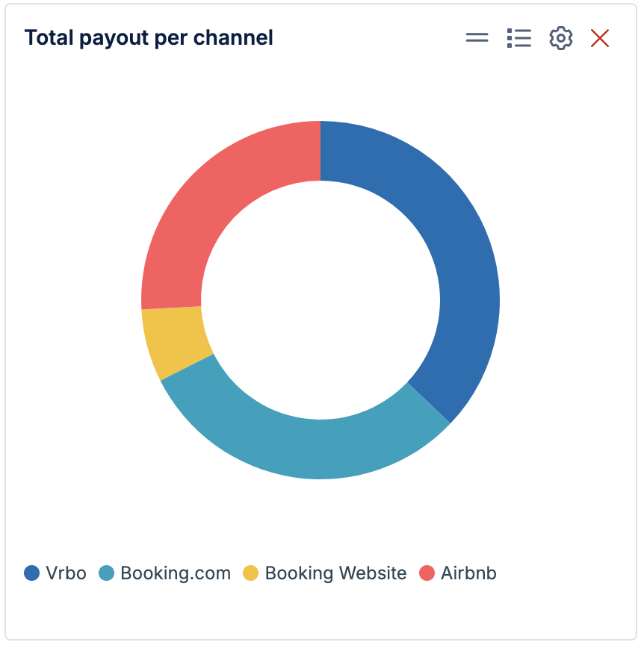Toggle Airbnb series in the legend
This screenshot has height=651, width=644.
click(457, 573)
